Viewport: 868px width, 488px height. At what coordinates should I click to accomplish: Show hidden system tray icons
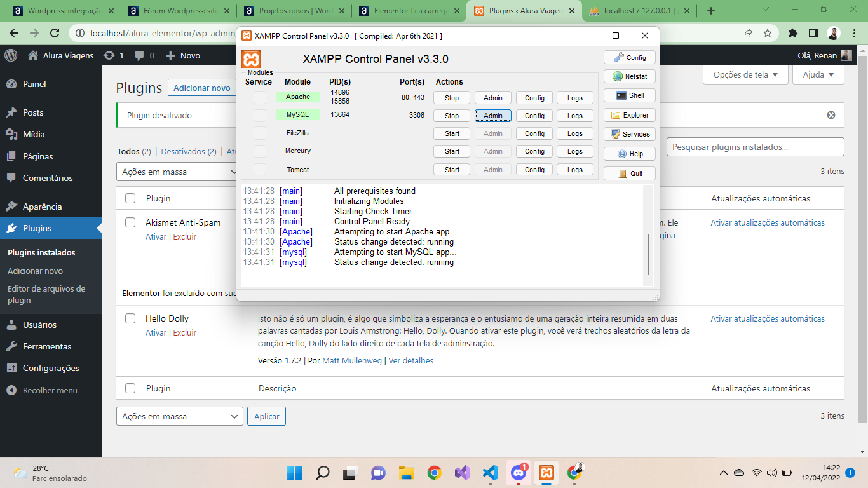[x=724, y=473]
